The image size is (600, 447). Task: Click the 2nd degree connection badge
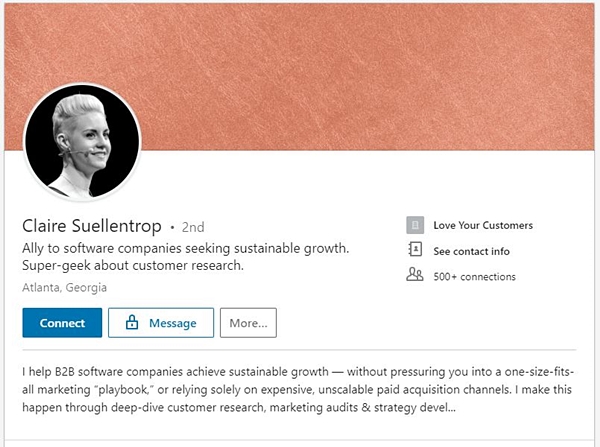coord(193,227)
